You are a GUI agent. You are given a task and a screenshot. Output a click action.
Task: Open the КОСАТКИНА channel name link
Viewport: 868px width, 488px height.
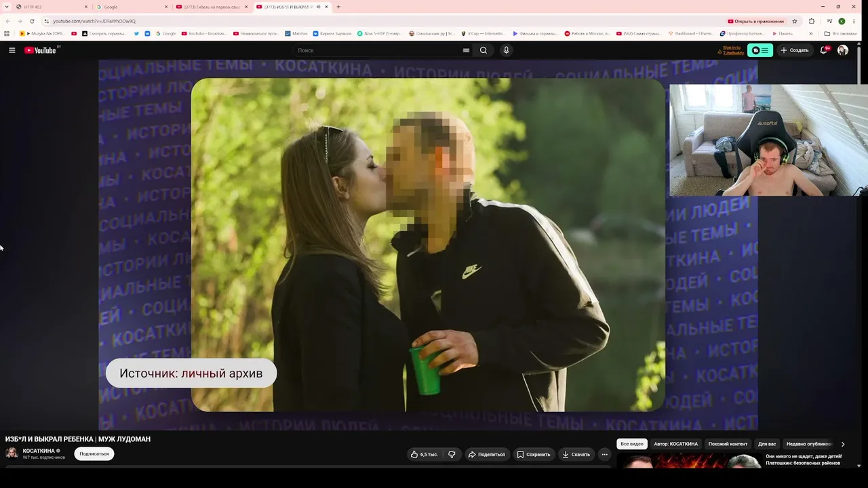click(x=39, y=451)
